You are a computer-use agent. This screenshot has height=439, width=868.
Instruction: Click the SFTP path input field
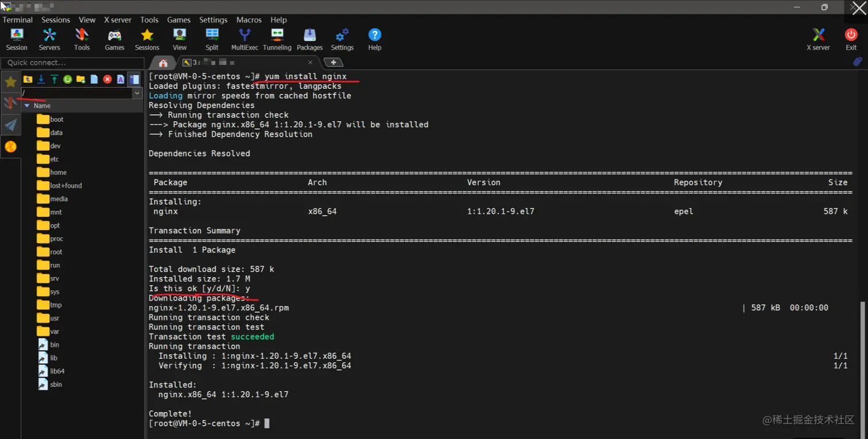(x=77, y=93)
